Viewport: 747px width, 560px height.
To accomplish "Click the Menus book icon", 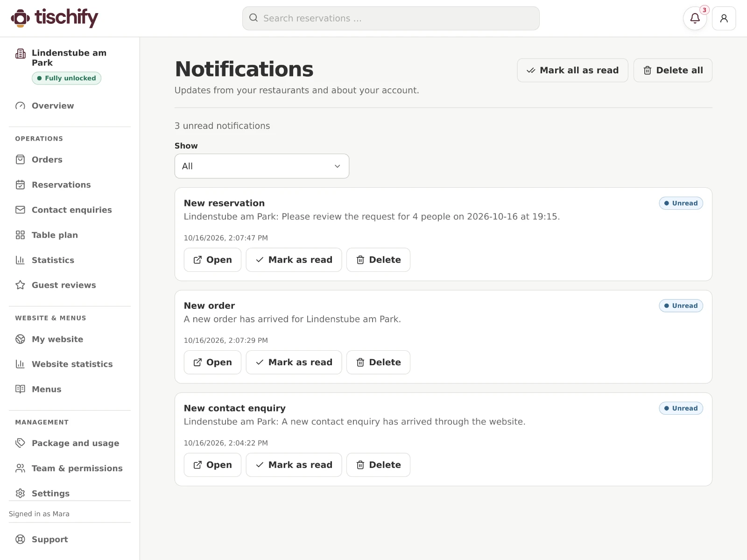I will pyautogui.click(x=20, y=389).
